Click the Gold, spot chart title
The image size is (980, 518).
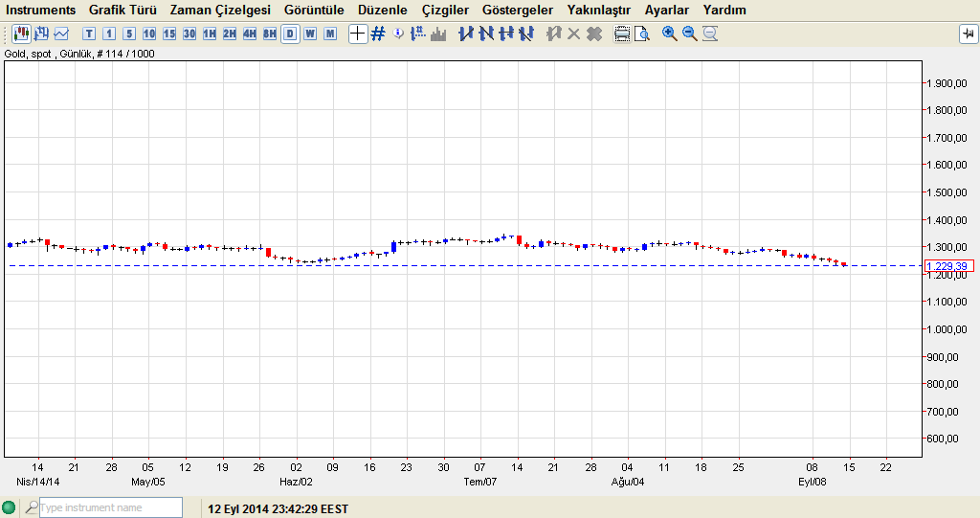[79, 54]
